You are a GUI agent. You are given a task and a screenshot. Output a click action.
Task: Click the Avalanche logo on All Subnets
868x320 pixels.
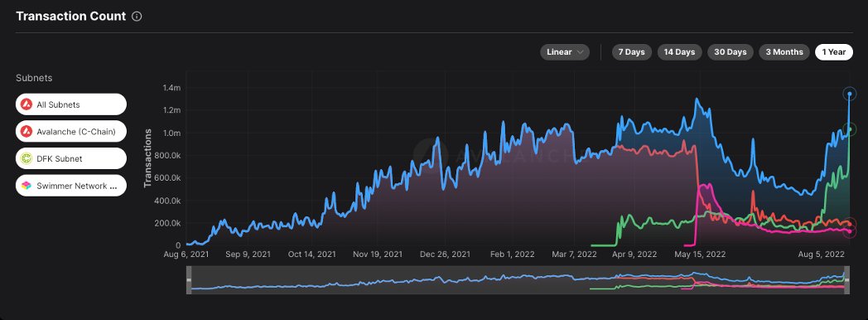pyautogui.click(x=27, y=104)
